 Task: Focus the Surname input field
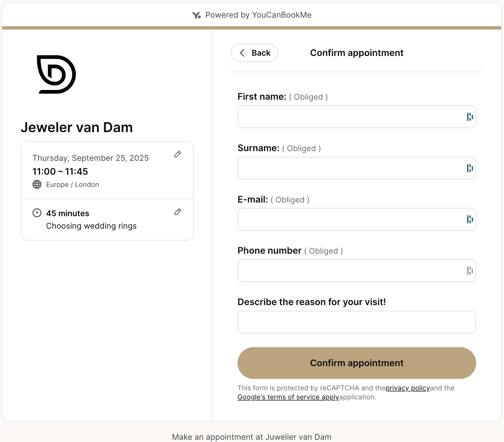(349, 168)
